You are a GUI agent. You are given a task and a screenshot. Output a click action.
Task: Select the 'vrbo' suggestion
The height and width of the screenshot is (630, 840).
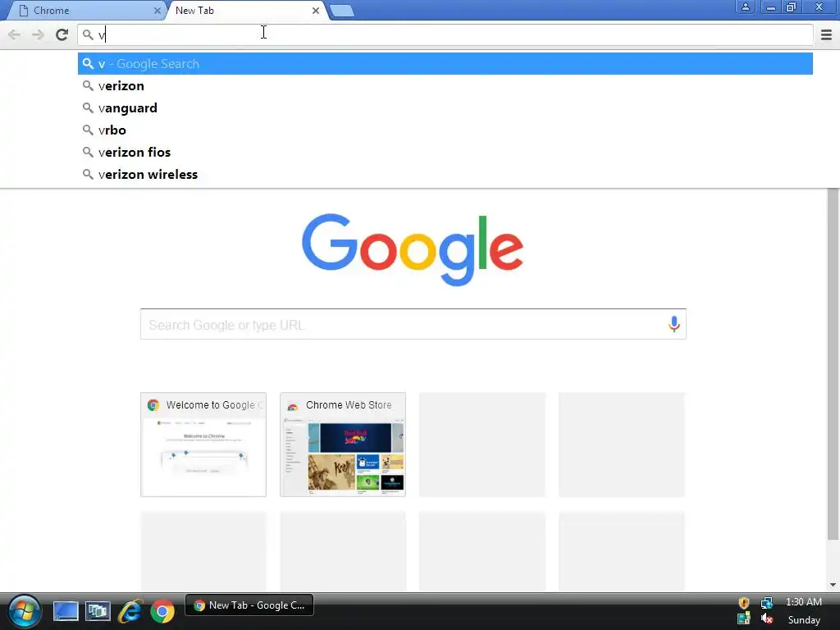[445, 130]
